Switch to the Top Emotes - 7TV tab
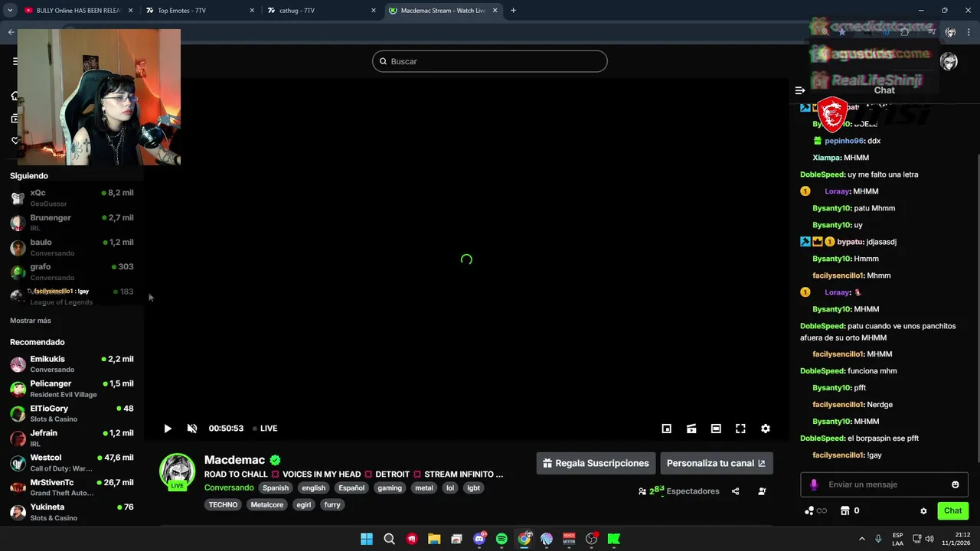The width and height of the screenshot is (980, 551). tap(199, 11)
